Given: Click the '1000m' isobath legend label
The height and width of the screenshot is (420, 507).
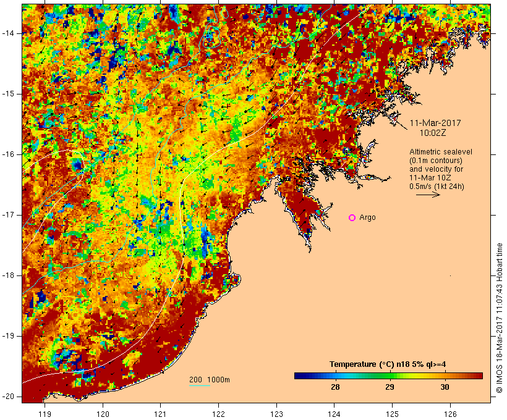Looking at the screenshot, I should (x=219, y=380).
